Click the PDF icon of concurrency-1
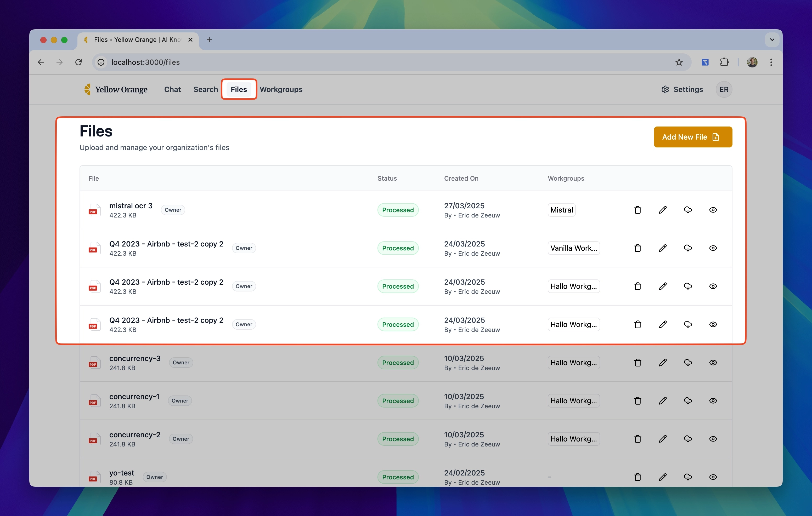 click(94, 401)
